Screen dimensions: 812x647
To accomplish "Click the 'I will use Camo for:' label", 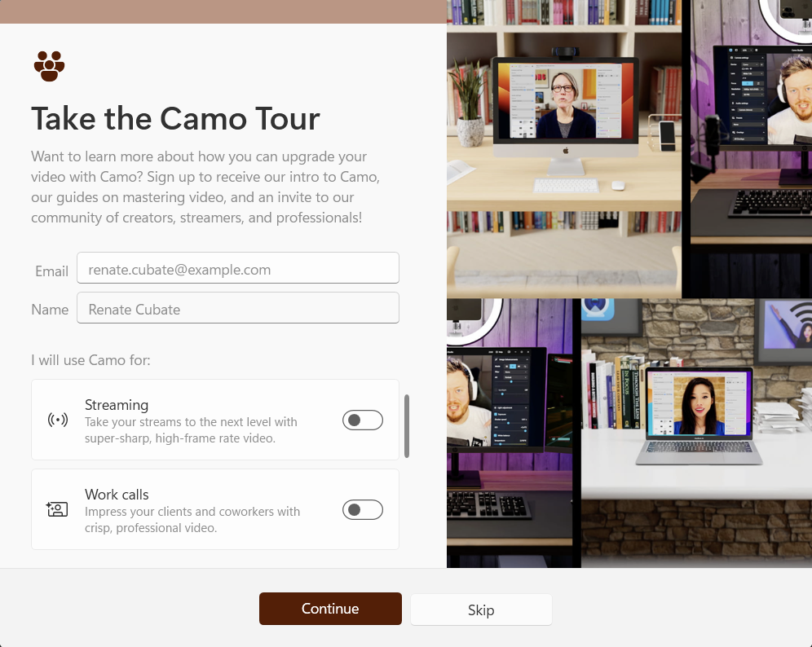I will [x=90, y=359].
